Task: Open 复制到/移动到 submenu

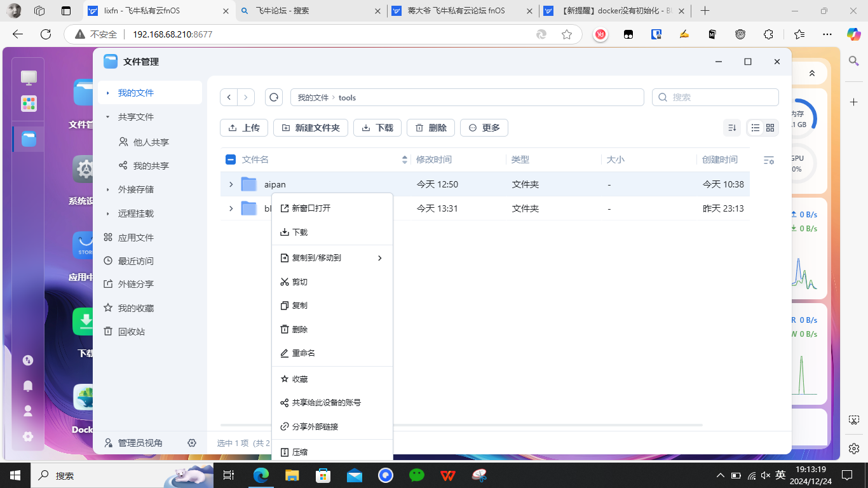Action: 332,258
